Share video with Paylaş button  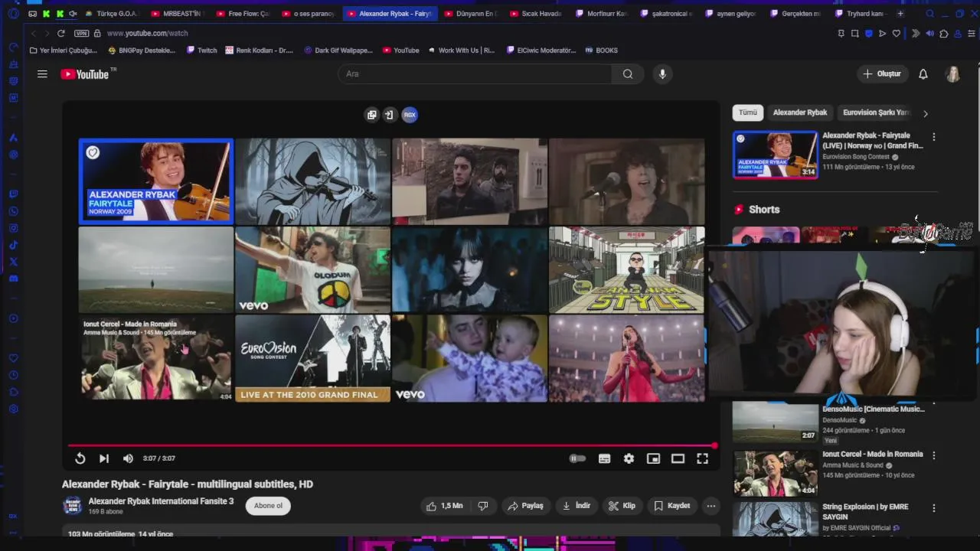(x=526, y=506)
